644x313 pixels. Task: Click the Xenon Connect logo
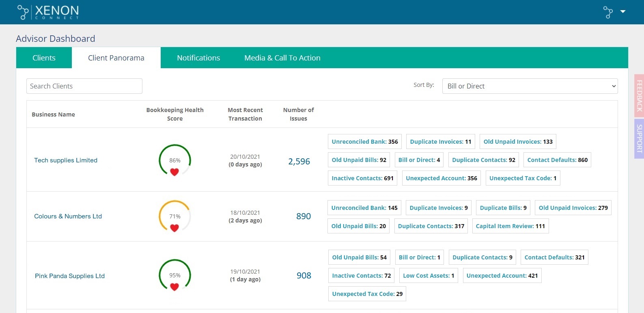click(48, 12)
